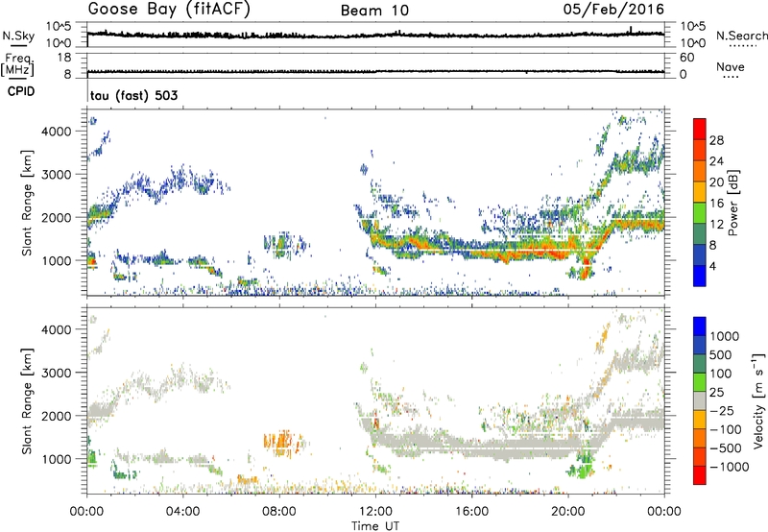The height and width of the screenshot is (532, 768).
Task: Select the "Beam 10" heading
Action: point(374,11)
